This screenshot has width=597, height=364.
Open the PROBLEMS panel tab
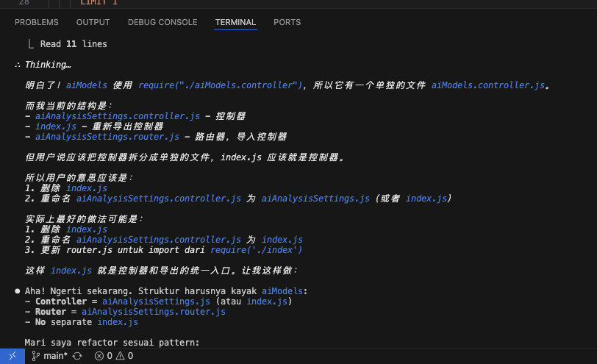click(37, 23)
